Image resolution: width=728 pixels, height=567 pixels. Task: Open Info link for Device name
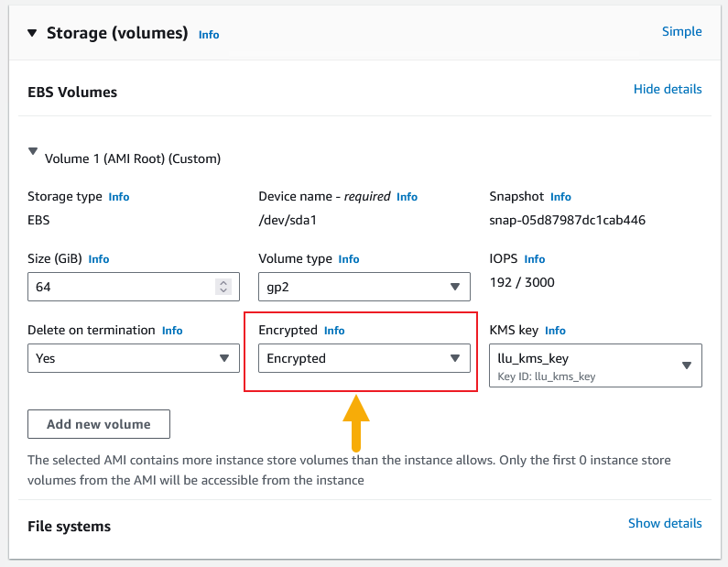coord(407,197)
